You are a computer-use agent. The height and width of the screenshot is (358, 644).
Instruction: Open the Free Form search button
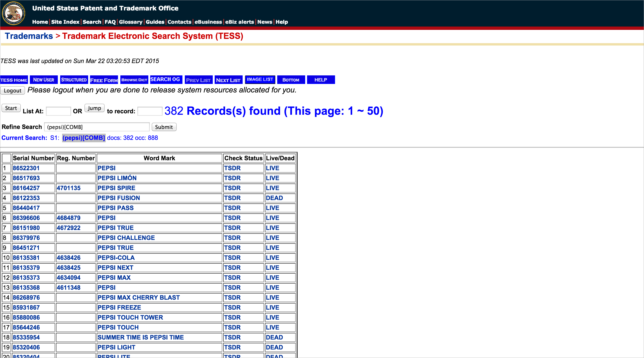104,80
